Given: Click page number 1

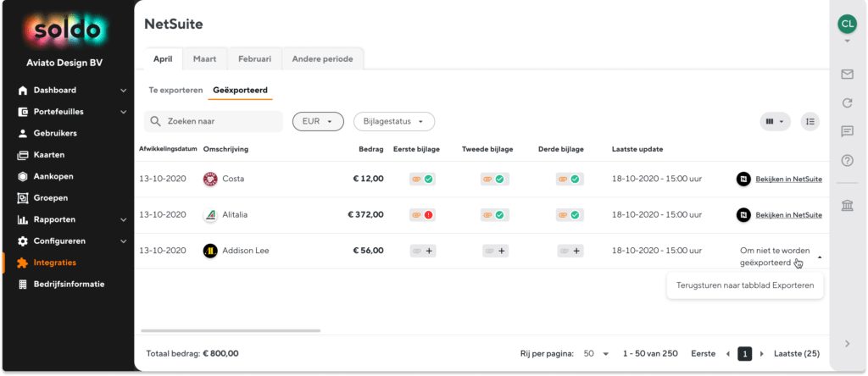Looking at the screenshot, I should coord(745,354).
